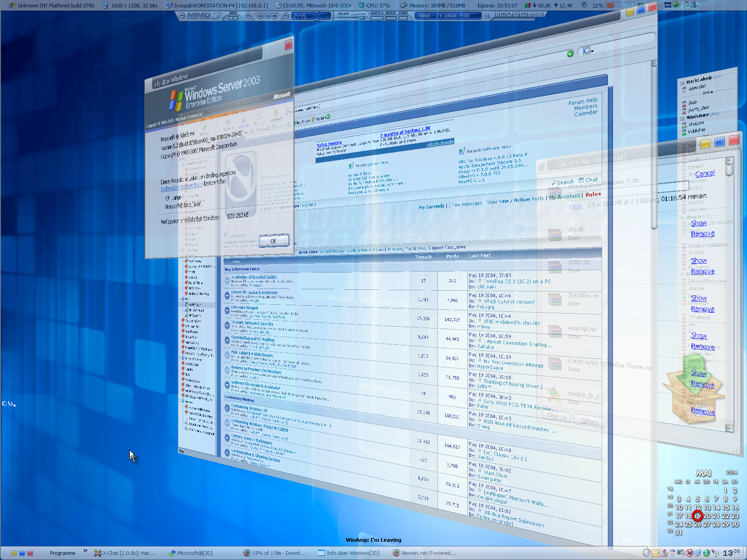This screenshot has height=560, width=747.
Task: Go back to the previous Winamp track
Action: 248,16
